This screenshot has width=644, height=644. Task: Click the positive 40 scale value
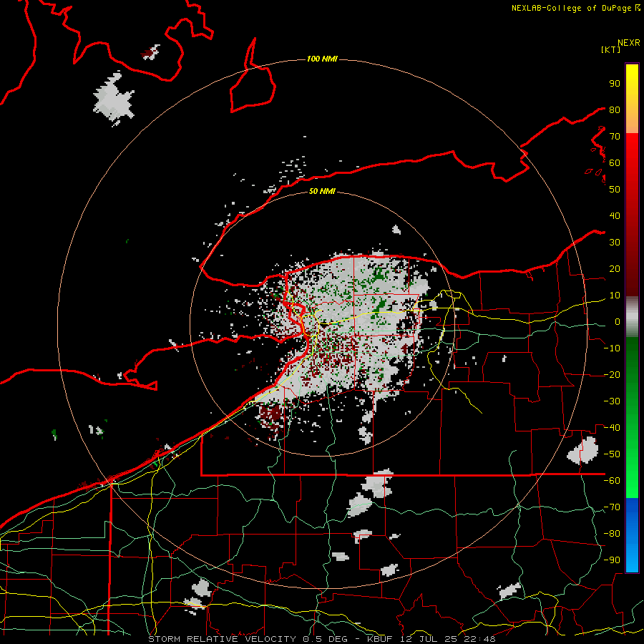point(615,216)
